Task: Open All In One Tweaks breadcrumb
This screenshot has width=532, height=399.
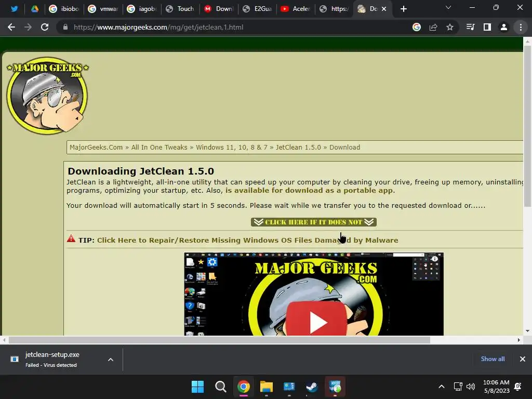Action: tap(159, 147)
